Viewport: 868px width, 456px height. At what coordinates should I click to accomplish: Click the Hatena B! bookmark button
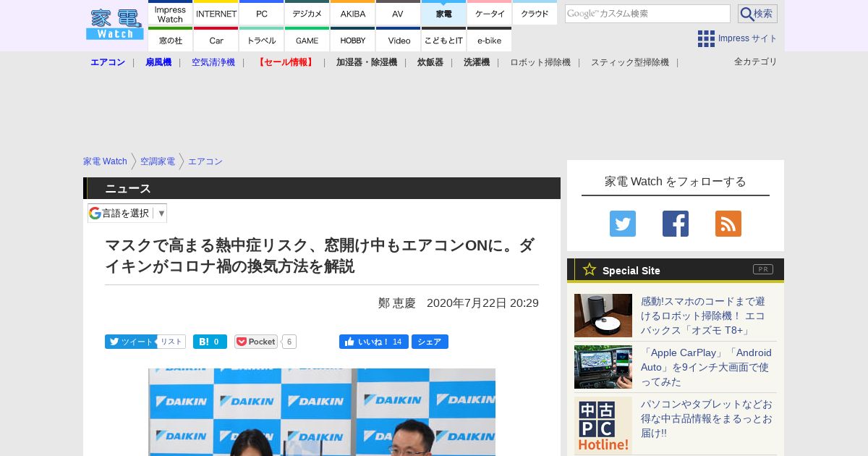coord(210,342)
